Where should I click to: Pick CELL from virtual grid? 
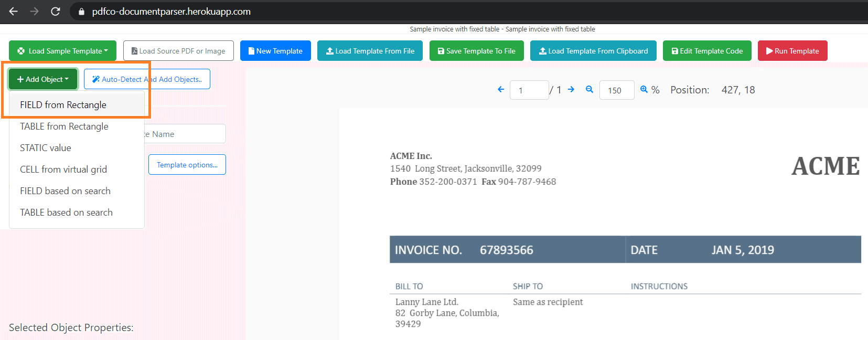point(63,169)
